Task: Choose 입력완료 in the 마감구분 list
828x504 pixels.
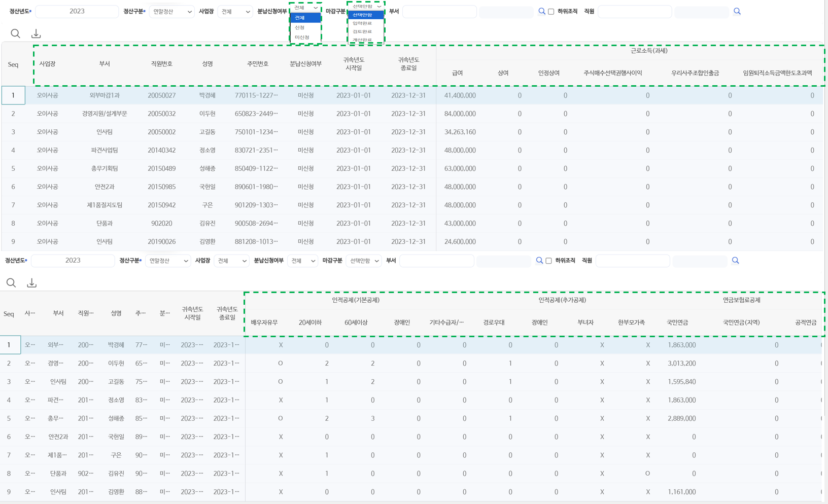Action: point(366,23)
